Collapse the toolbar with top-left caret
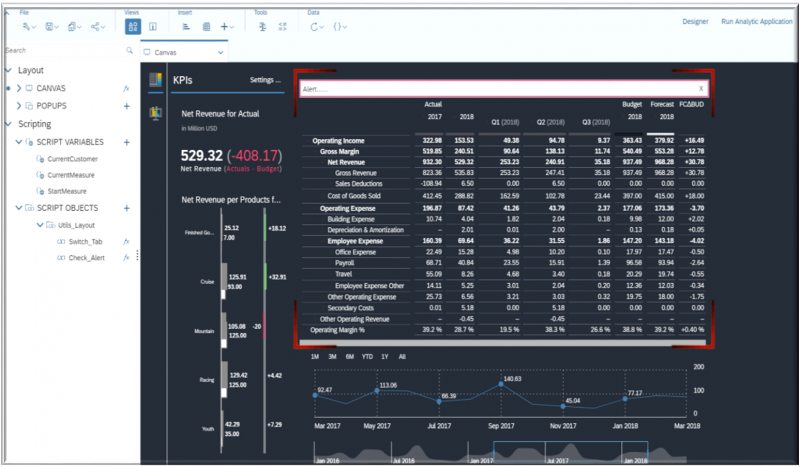 point(7,13)
